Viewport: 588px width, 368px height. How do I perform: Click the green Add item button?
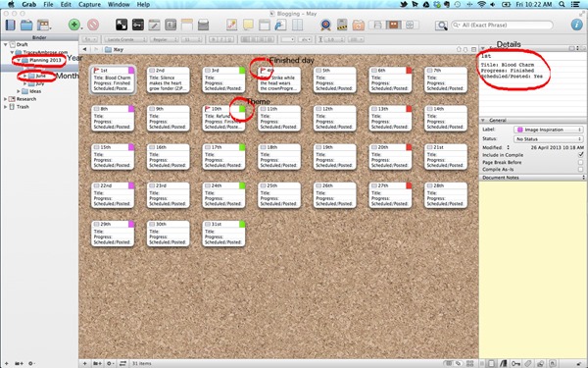(x=74, y=25)
